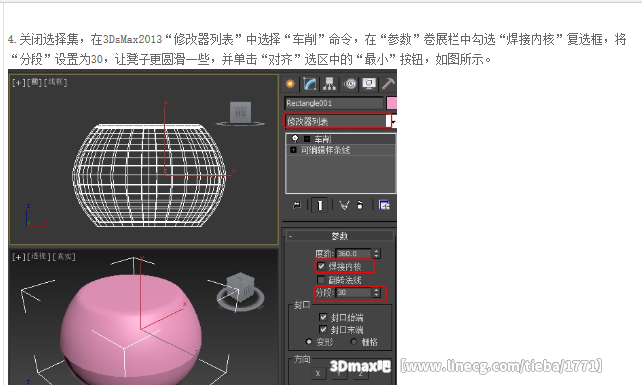Open the Display panel icon
Image resolution: width=642 pixels, height=385 pixels.
(x=369, y=84)
